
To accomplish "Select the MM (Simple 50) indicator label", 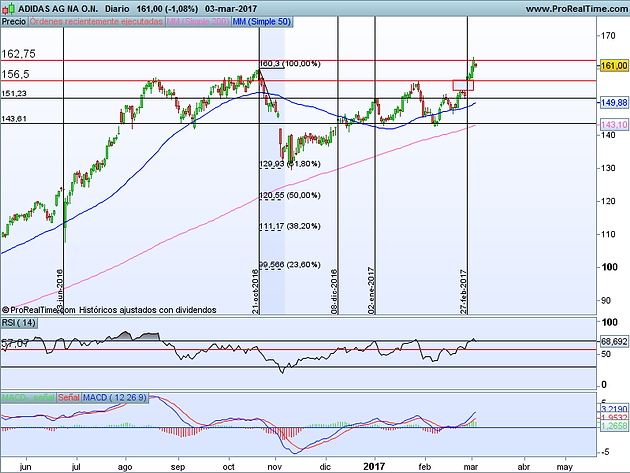I will pyautogui.click(x=262, y=22).
